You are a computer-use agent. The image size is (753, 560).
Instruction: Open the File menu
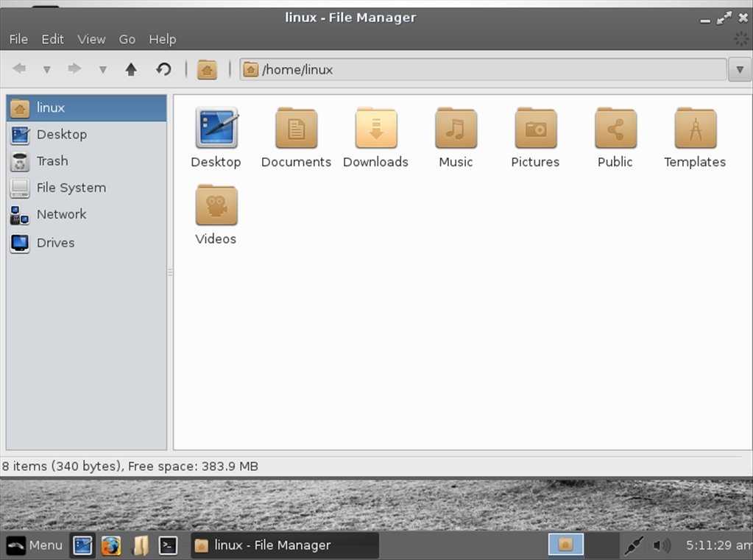coord(18,40)
